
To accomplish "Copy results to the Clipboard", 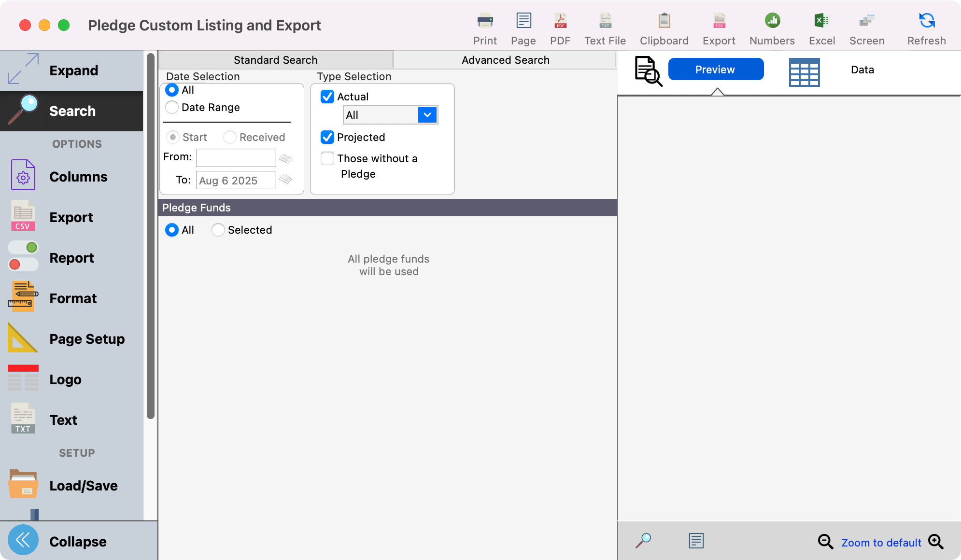I will 664,27.
